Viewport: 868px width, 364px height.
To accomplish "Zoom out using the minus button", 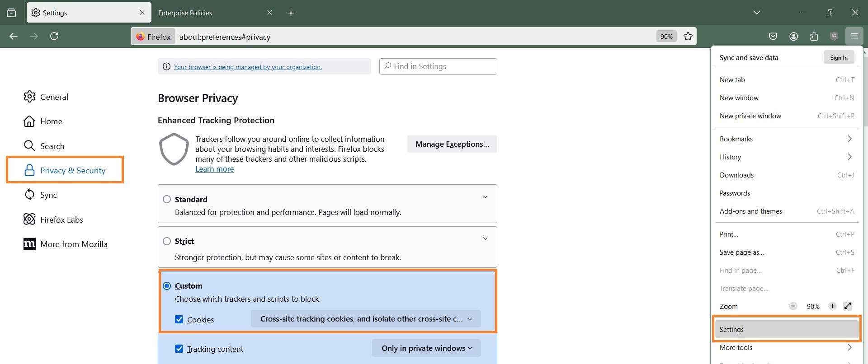I will click(793, 306).
